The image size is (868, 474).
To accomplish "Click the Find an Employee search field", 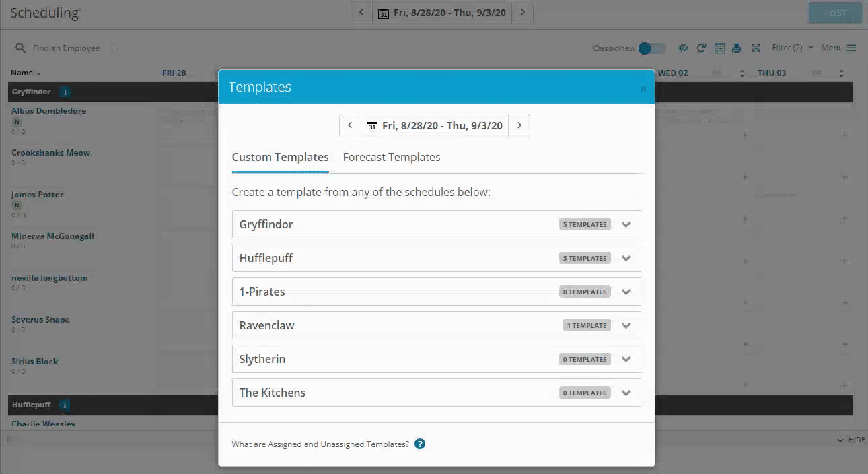I will (x=66, y=48).
